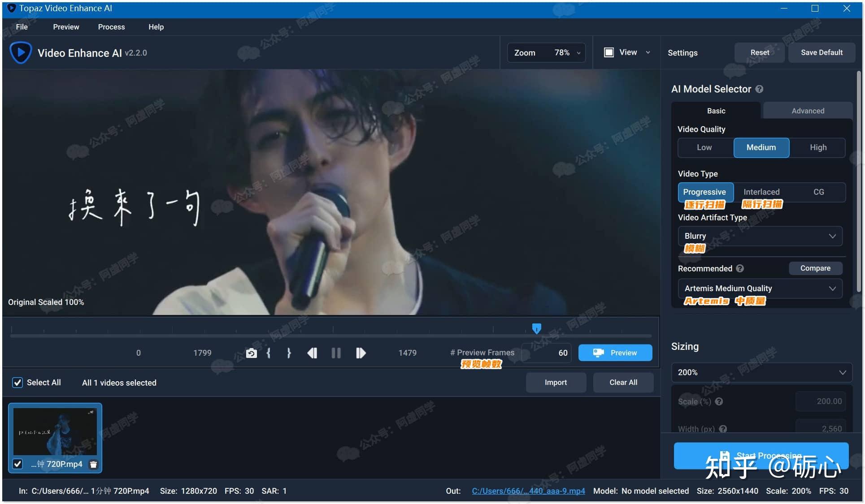Click the Video Enhance AI logo icon
The height and width of the screenshot is (504, 865).
tap(20, 52)
